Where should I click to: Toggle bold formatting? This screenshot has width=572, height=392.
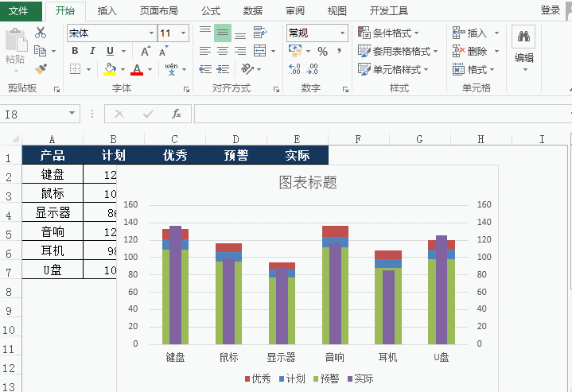pos(75,51)
